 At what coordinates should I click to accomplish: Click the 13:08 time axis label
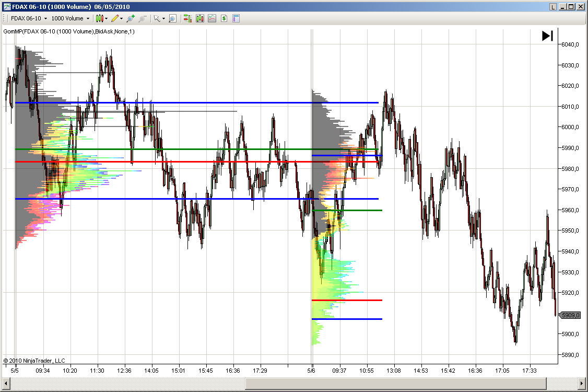[x=394, y=371]
